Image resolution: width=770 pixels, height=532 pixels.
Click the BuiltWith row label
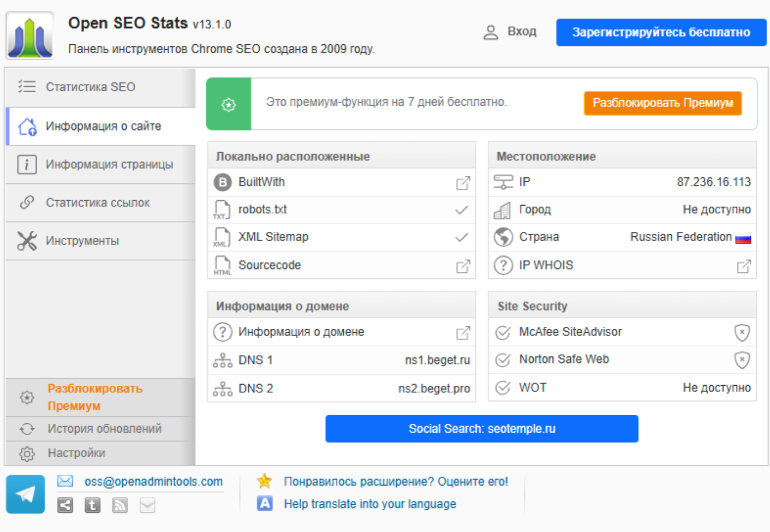pos(261,182)
